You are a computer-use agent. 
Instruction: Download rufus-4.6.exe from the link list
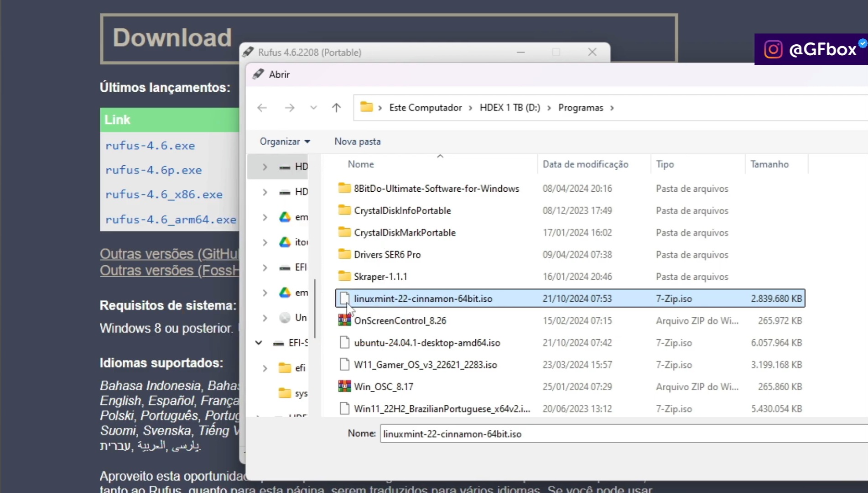(x=151, y=145)
